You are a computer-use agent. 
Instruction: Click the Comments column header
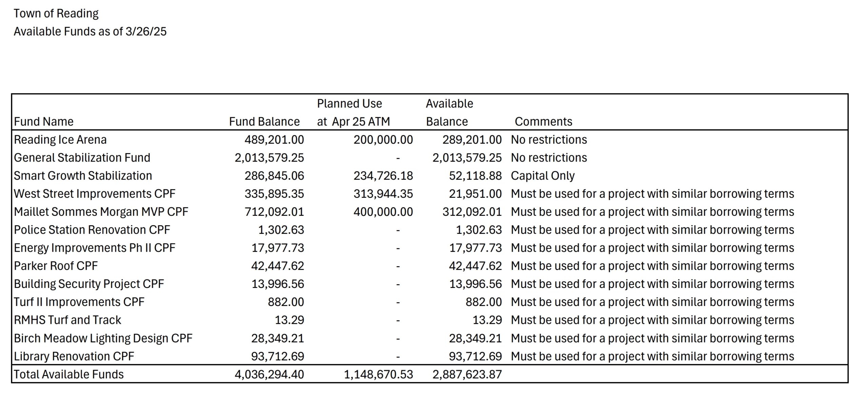click(543, 122)
